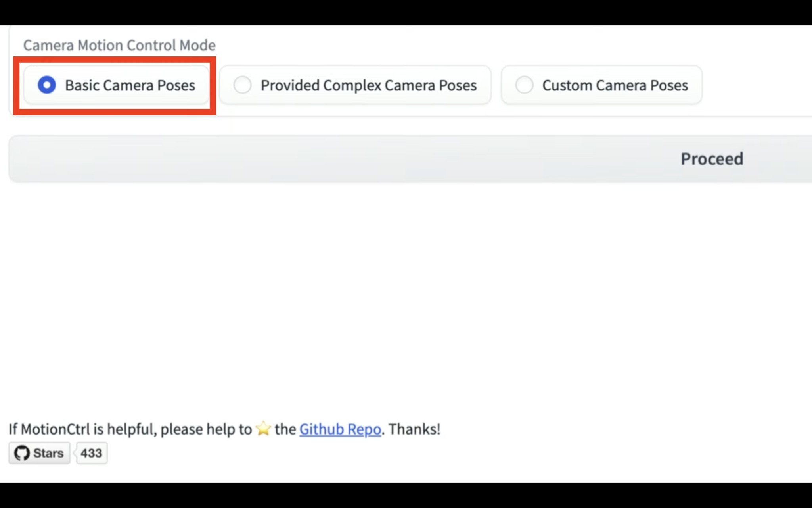Click the word "Basic" in the first option
Screen dimensions: 812x508
tap(82, 85)
